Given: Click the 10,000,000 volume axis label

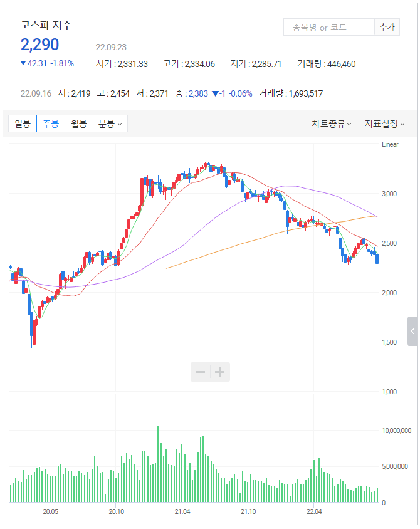Looking at the screenshot, I should [397, 431].
